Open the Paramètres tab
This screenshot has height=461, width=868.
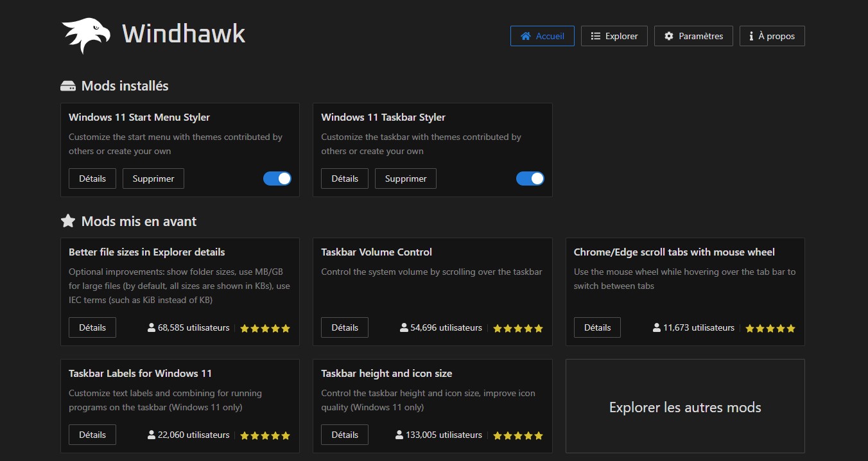(694, 36)
